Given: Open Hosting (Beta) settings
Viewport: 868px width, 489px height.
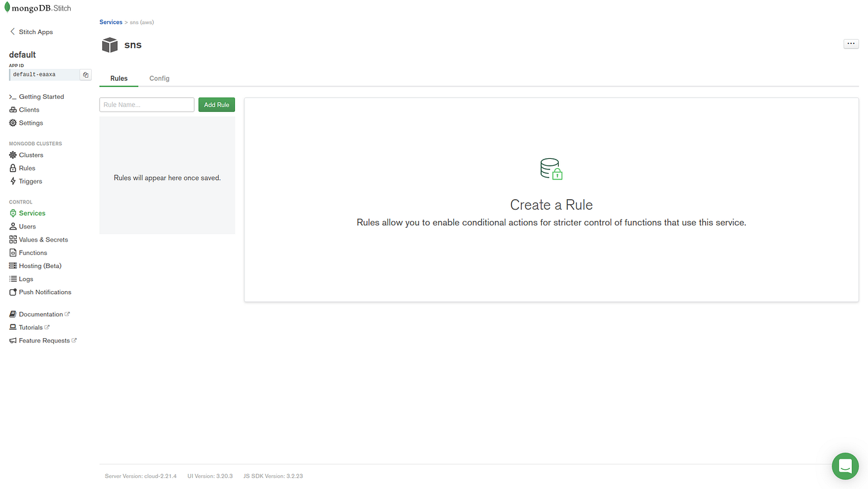Looking at the screenshot, I should [x=40, y=265].
